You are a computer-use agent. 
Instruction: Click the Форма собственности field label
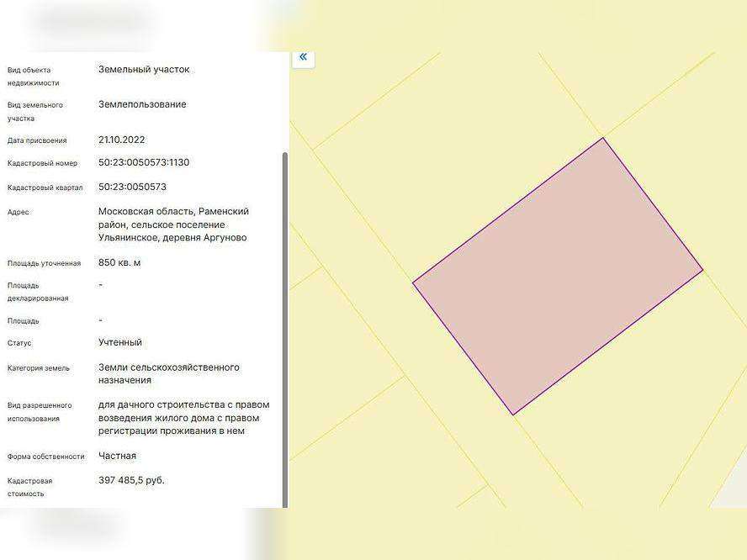[46, 457]
